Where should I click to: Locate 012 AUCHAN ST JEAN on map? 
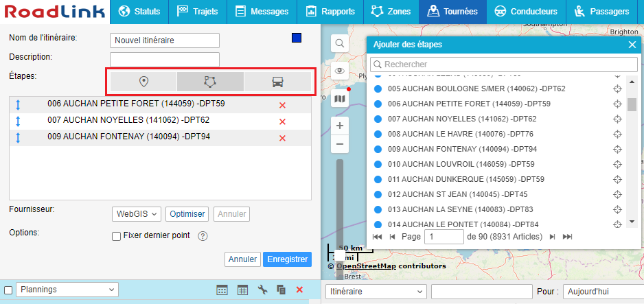[x=617, y=194]
